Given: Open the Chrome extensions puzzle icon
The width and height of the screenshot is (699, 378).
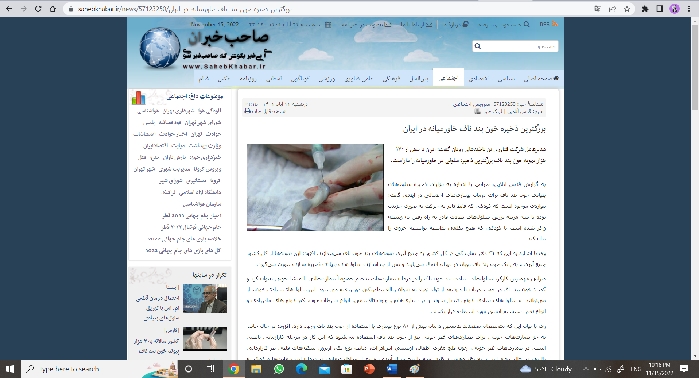Looking at the screenshot, I should (645, 9).
